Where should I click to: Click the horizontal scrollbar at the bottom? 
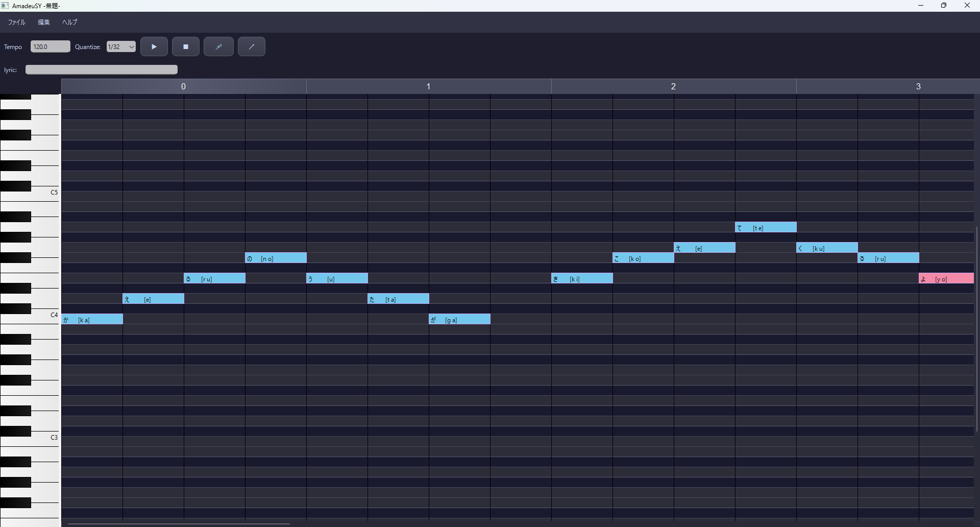click(179, 523)
